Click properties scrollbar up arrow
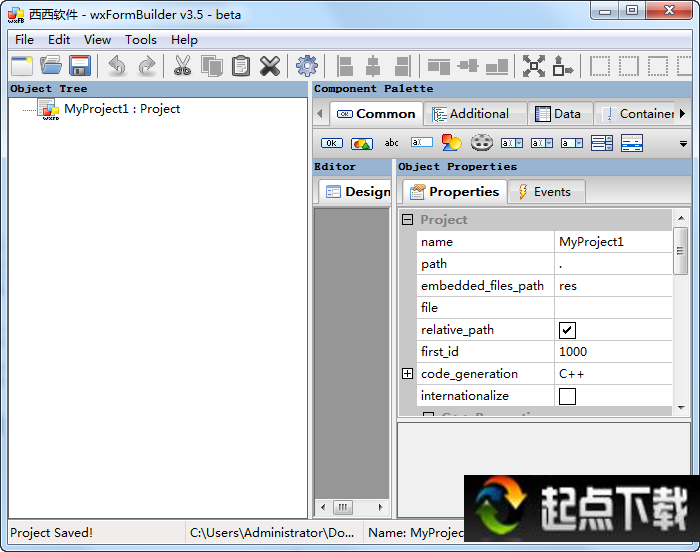This screenshot has height=552, width=700. click(x=681, y=218)
